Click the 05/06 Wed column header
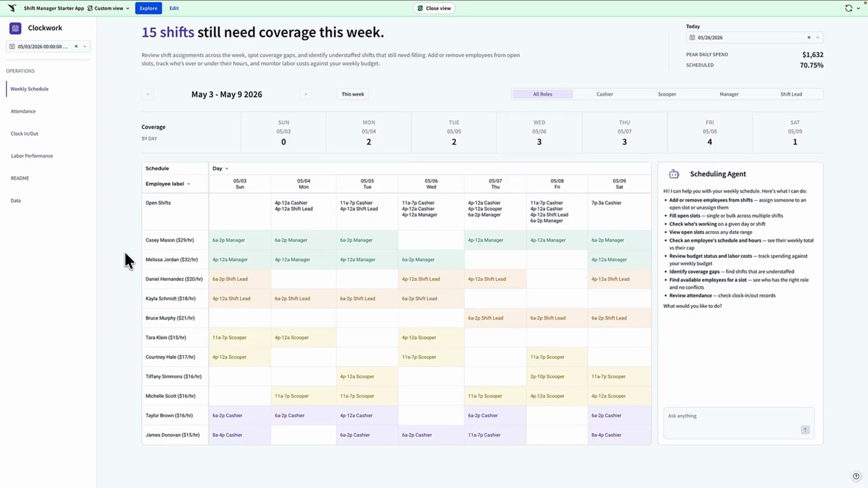This screenshot has height=488, width=868. pyautogui.click(x=431, y=184)
